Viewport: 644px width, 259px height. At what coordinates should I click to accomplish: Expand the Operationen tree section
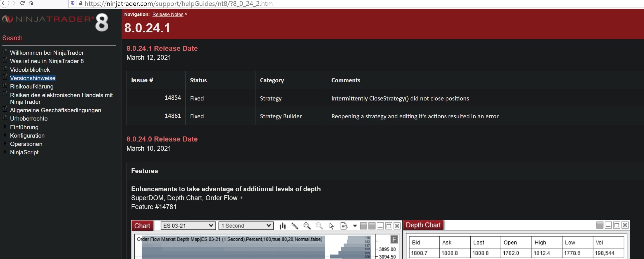tap(5, 143)
